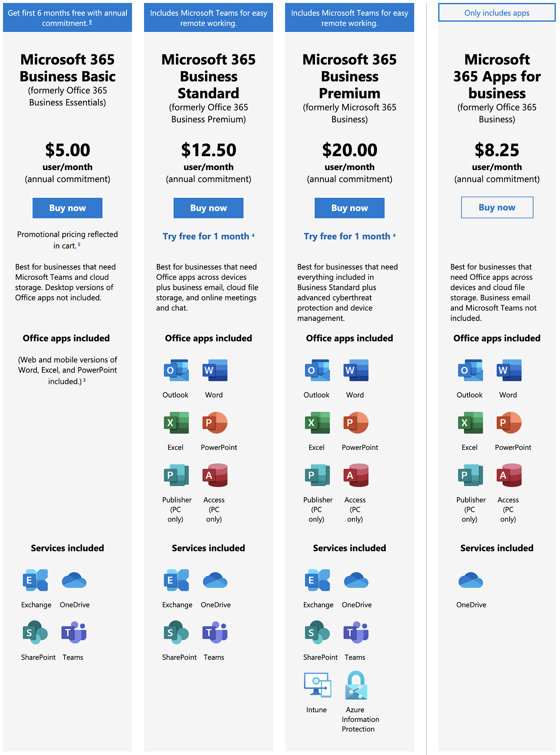Click the Teams icon under Business Basic
560x755 pixels.
tap(74, 632)
